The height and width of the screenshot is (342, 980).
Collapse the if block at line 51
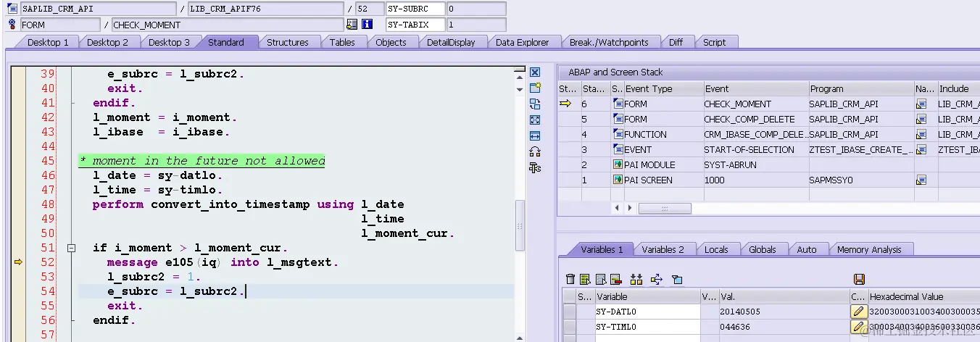[72, 248]
